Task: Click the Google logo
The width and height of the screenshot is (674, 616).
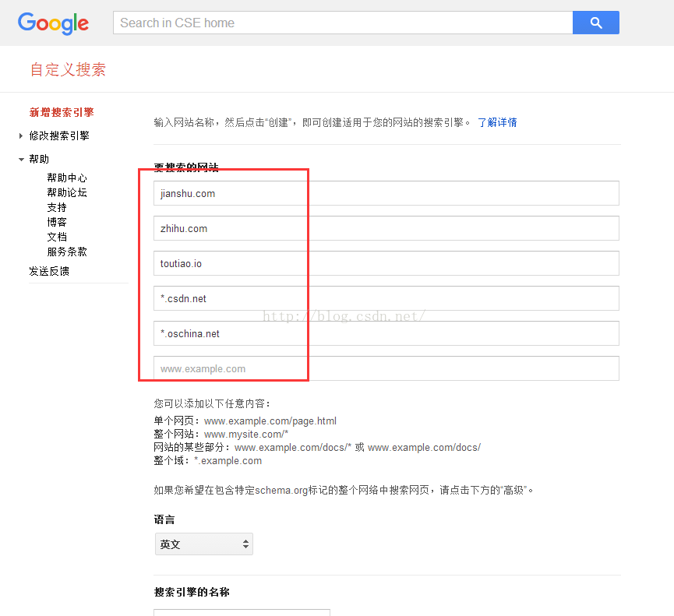Action: (x=53, y=23)
